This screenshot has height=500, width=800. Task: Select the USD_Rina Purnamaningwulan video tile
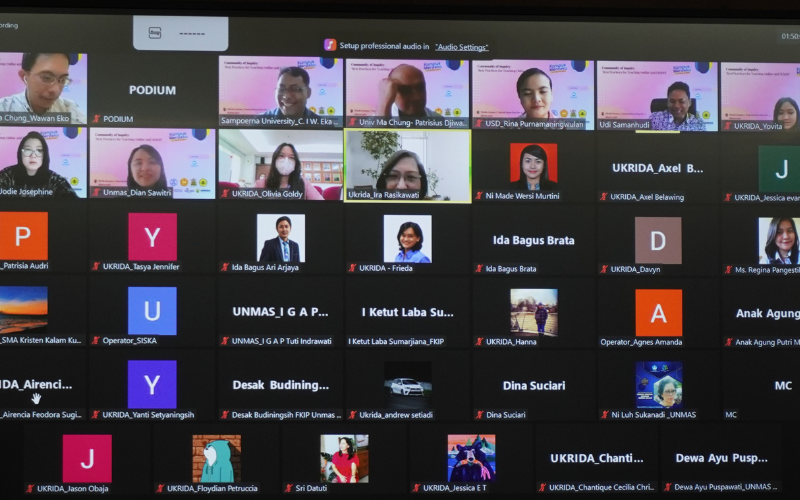click(533, 94)
